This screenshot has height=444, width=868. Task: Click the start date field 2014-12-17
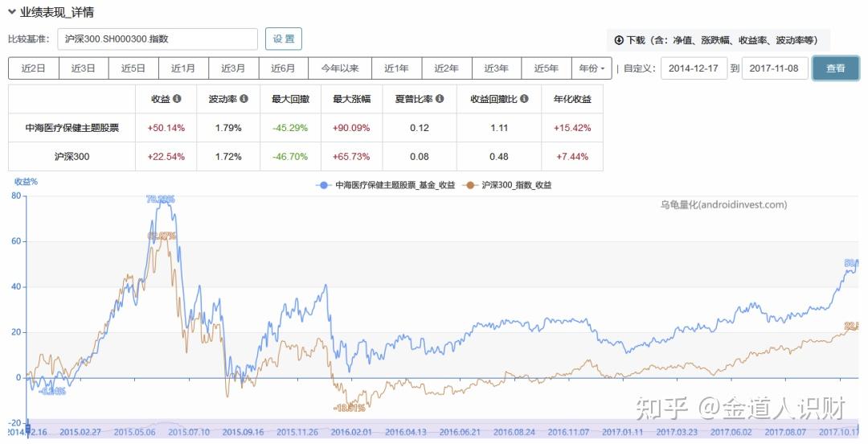tap(693, 68)
